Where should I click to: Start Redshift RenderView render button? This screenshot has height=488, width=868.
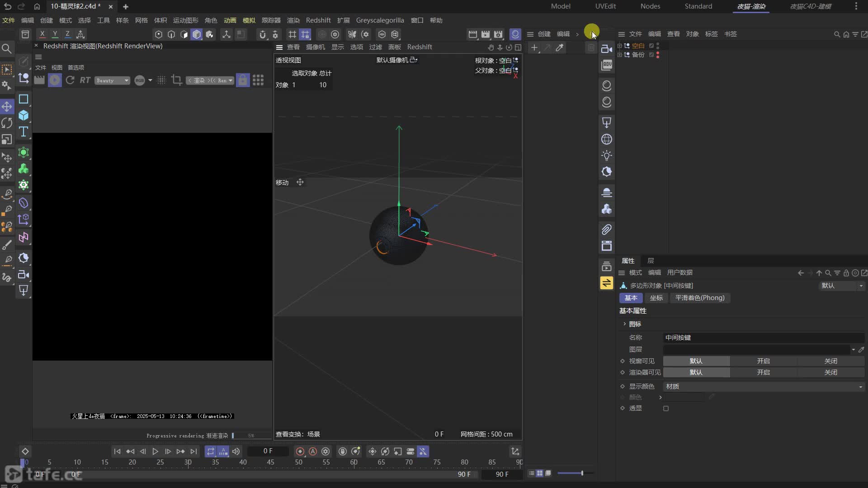point(55,80)
